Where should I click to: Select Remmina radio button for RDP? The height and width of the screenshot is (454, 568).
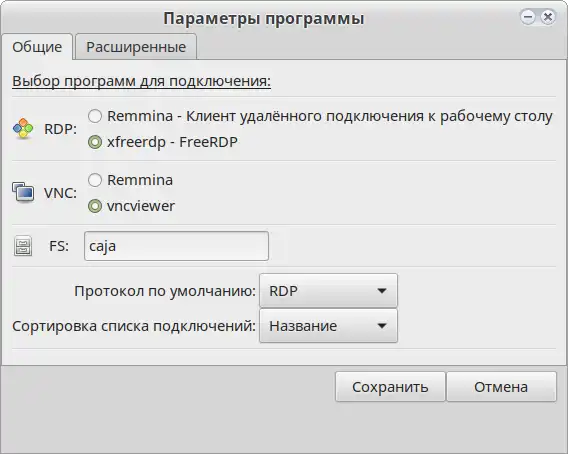tap(95, 116)
